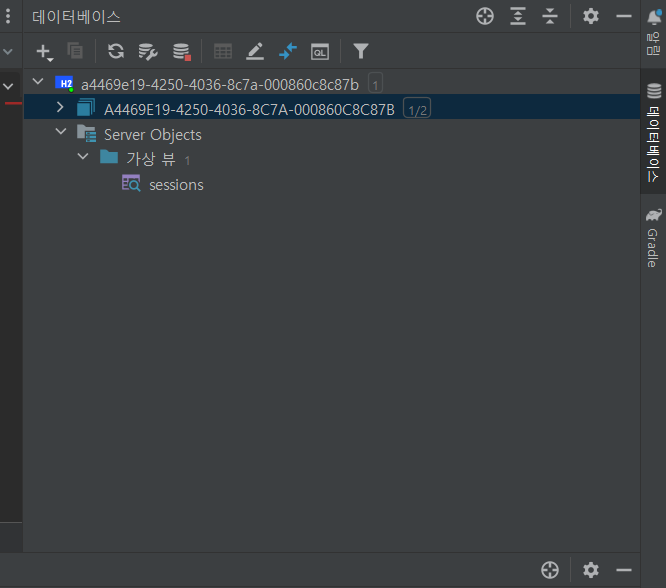The height and width of the screenshot is (588, 666).
Task: Click the Jump to Source arrows icon
Action: tap(288, 51)
